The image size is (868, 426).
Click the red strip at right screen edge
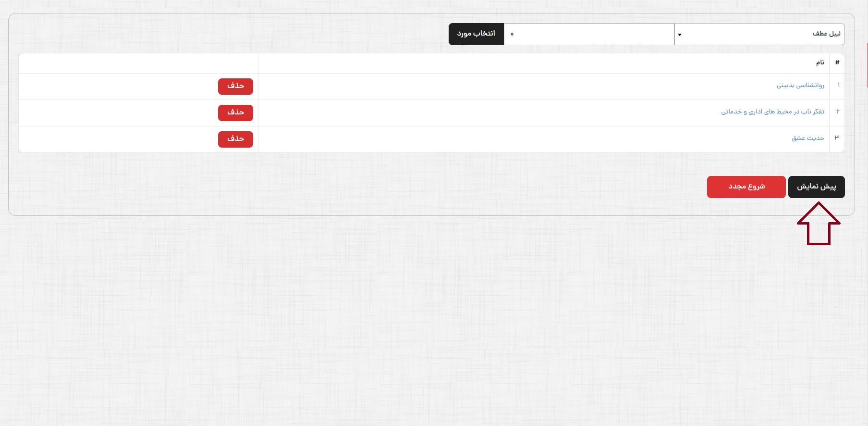pos(867,65)
